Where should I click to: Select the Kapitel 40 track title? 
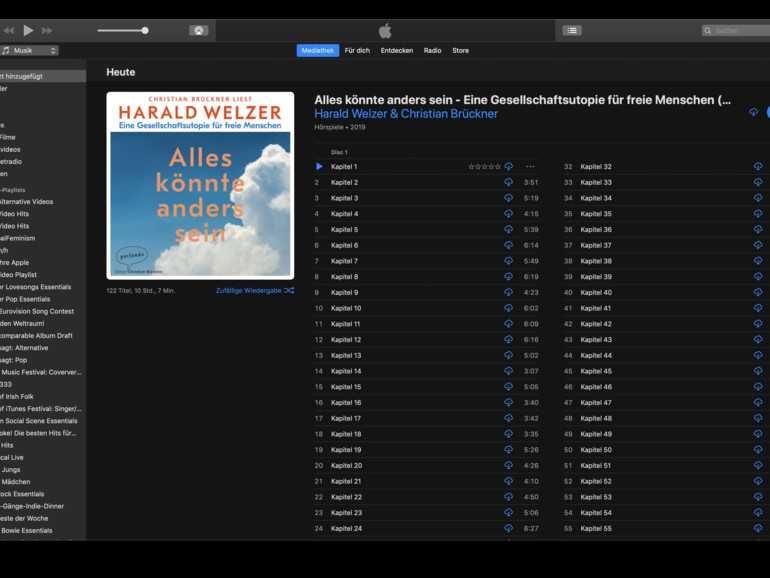(596, 292)
